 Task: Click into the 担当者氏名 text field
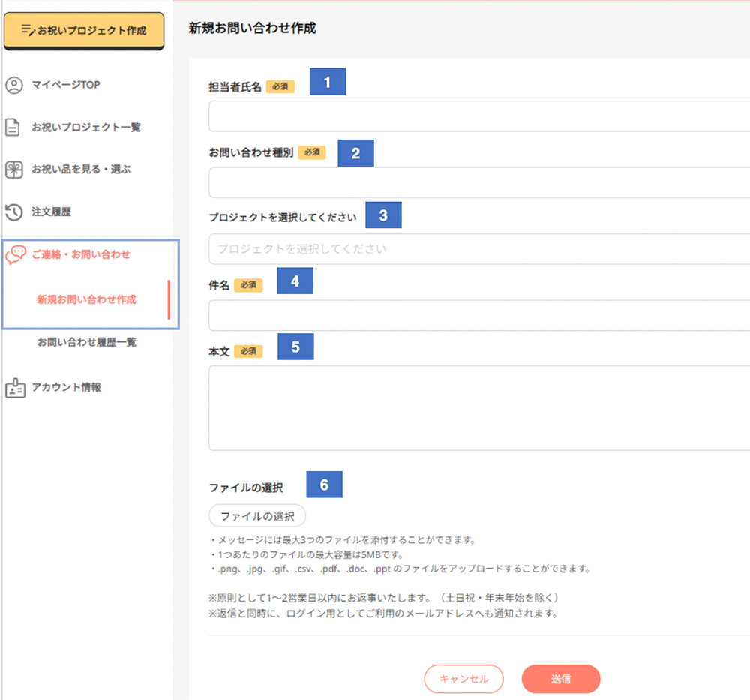[478, 116]
